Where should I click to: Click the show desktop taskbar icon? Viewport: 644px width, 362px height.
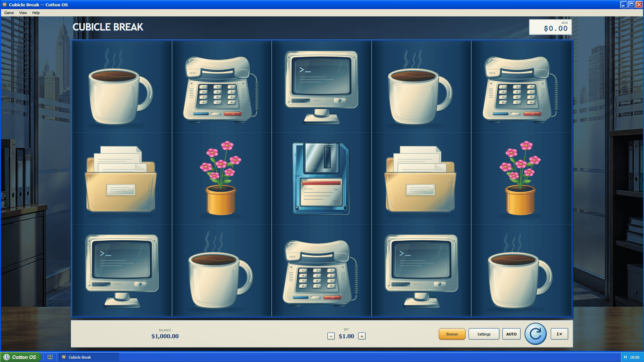coord(50,357)
